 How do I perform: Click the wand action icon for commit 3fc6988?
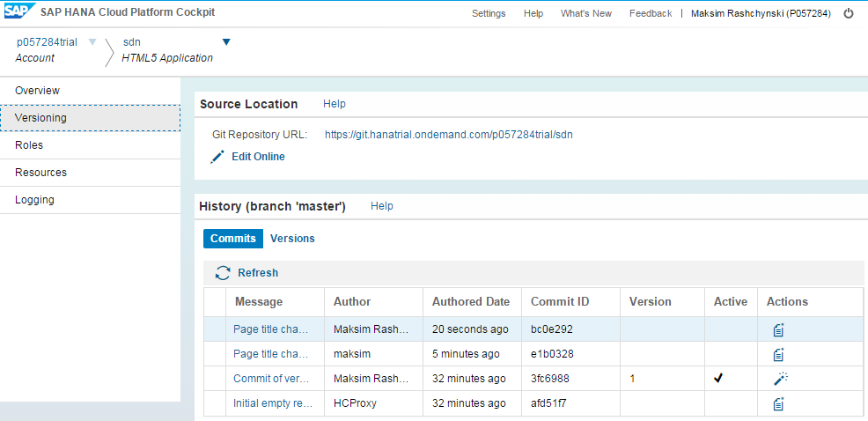pos(781,379)
